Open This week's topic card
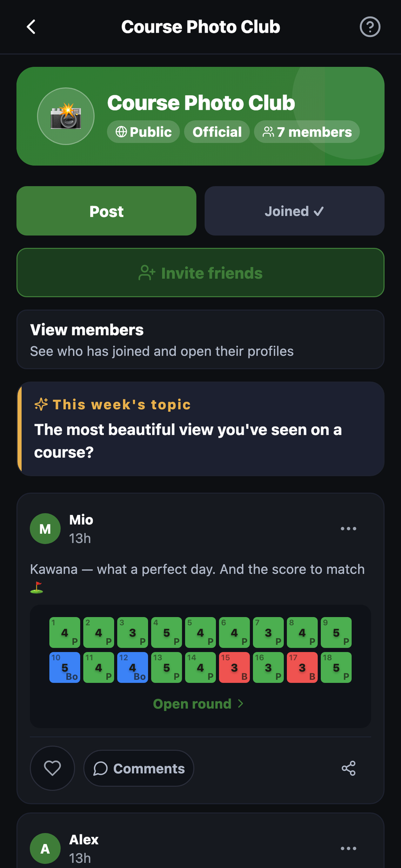Image resolution: width=401 pixels, height=868 pixels. click(200, 429)
